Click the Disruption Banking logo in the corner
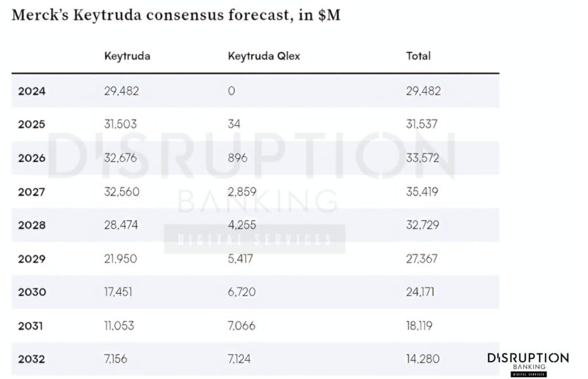The width and height of the screenshot is (588, 379). coord(528,363)
